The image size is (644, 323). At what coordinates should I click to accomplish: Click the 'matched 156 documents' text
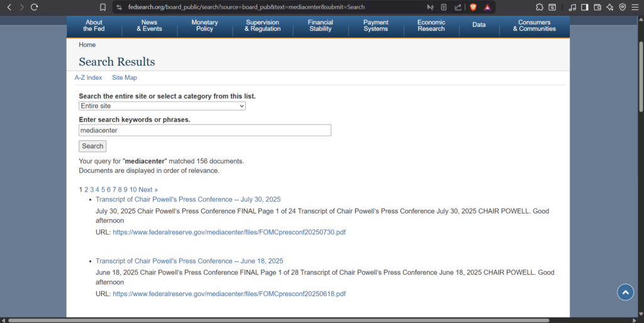tap(206, 161)
